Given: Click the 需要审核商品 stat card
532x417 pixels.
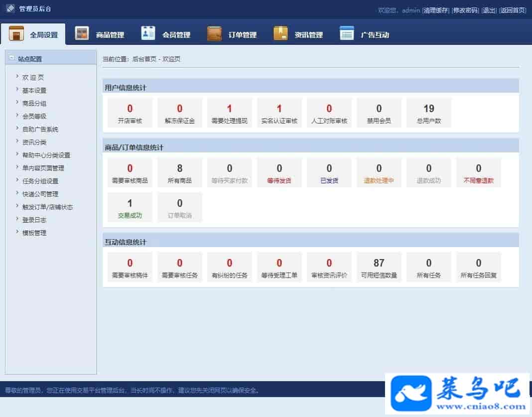Looking at the screenshot, I should pos(130,173).
